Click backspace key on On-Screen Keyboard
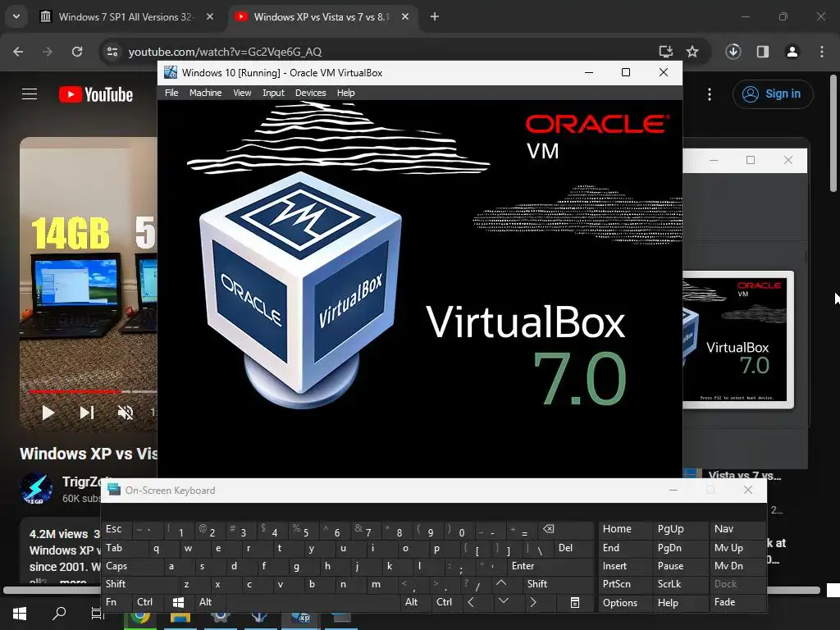The height and width of the screenshot is (630, 840). point(564,529)
